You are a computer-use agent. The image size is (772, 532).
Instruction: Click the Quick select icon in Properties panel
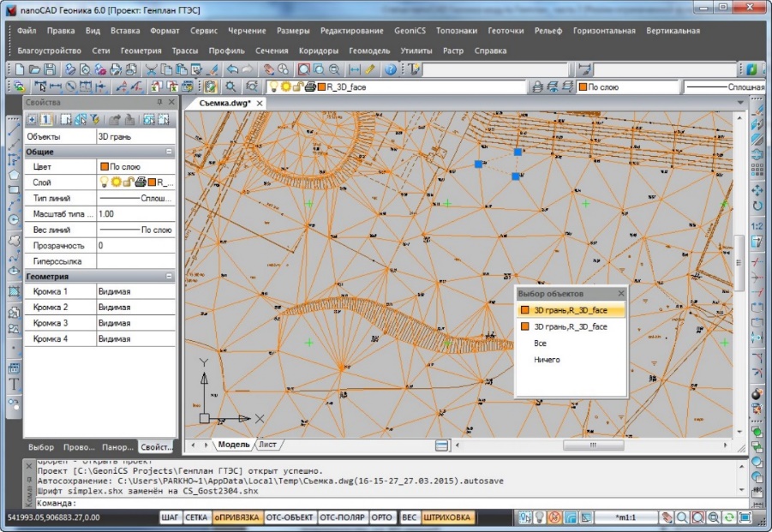pyautogui.click(x=95, y=120)
